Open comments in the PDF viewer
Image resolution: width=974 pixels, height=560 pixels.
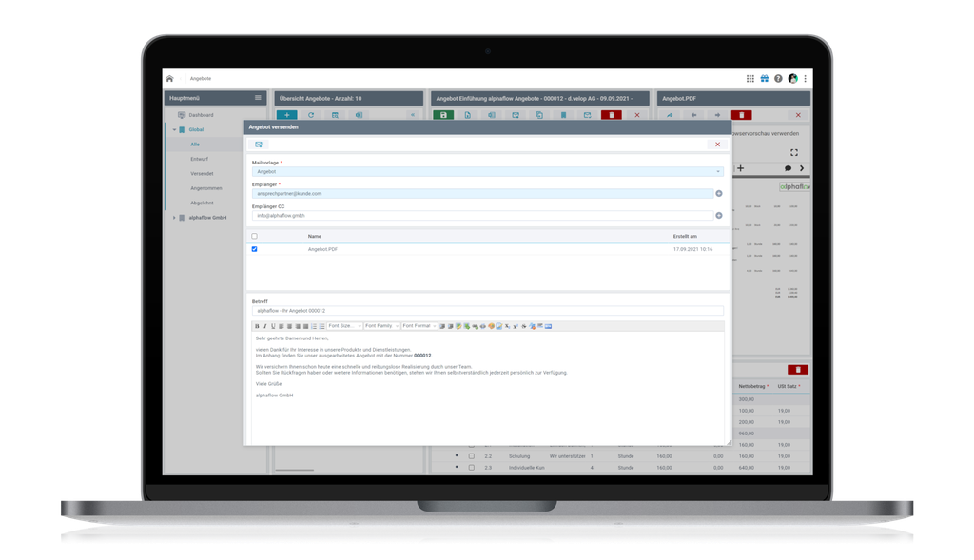coord(788,168)
